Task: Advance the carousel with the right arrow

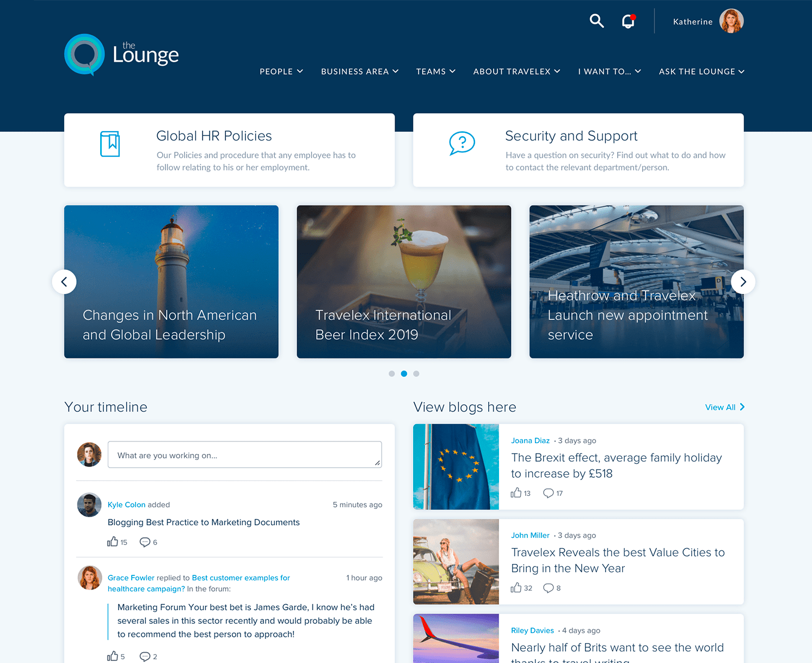Action: pyautogui.click(x=743, y=281)
